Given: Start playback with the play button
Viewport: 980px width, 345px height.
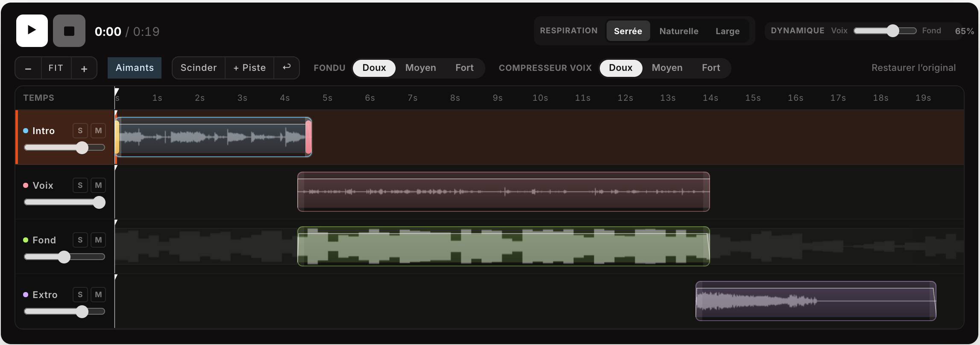Looking at the screenshot, I should point(32,31).
